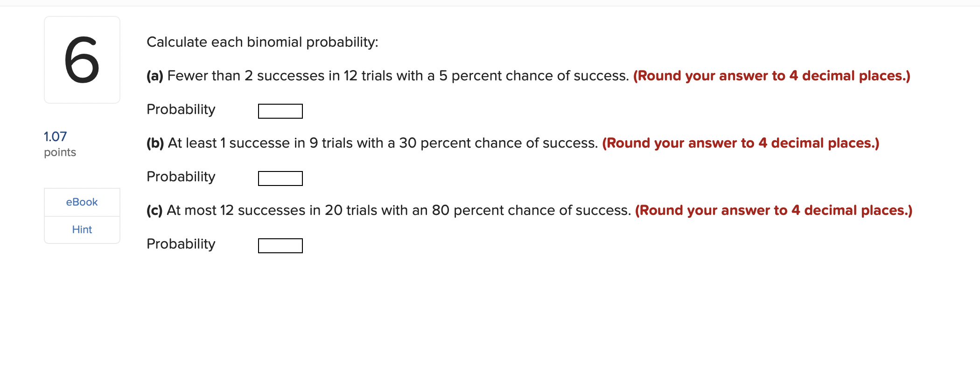Viewport: 980px width, 371px height.
Task: Select the eBook panel entry
Action: 82,202
